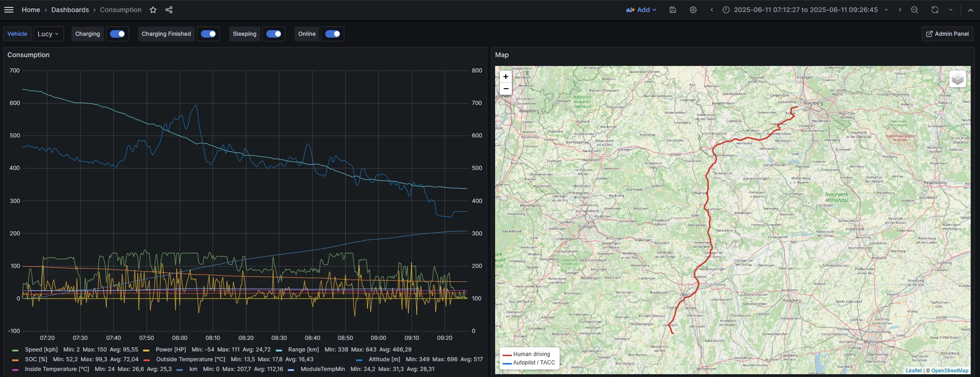Click the Altitude 'Max: 696' legend value
980x377 pixels.
coord(445,359)
